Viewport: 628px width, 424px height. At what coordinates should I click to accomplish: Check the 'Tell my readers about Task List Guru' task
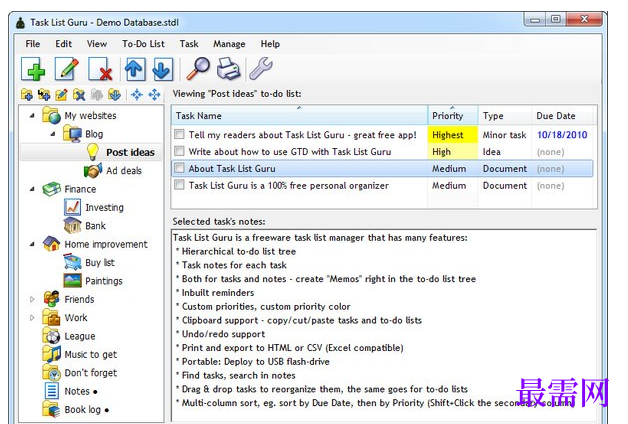(x=179, y=134)
